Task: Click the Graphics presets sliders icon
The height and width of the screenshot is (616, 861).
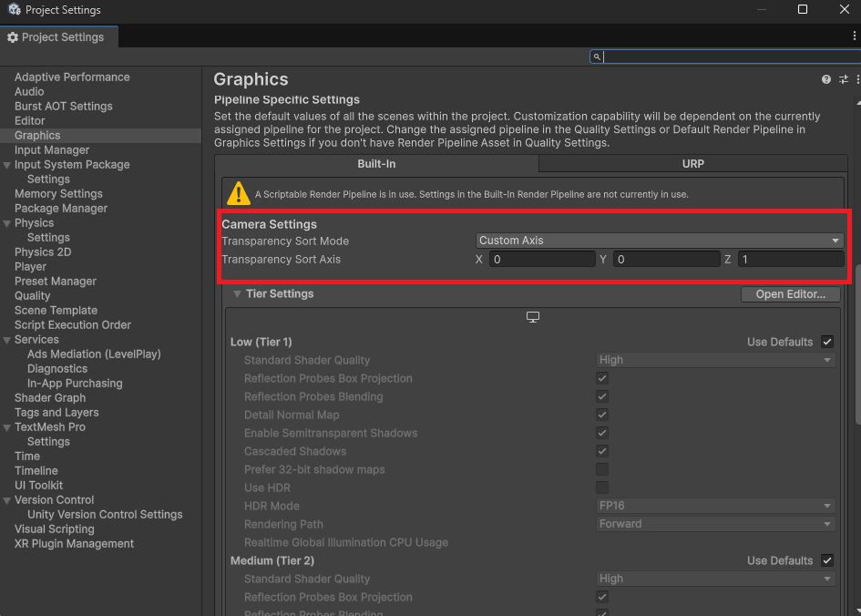Action: (844, 80)
